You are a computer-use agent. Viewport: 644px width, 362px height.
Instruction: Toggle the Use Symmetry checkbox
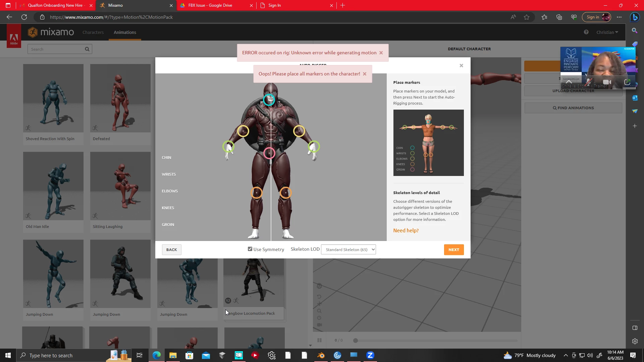[x=250, y=249]
